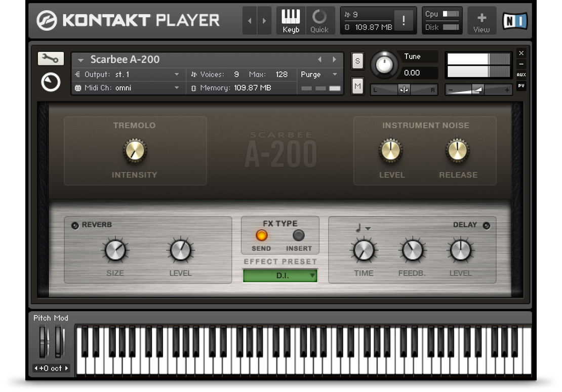Click the wrench edit instrument icon
562x392 pixels.
pos(51,59)
